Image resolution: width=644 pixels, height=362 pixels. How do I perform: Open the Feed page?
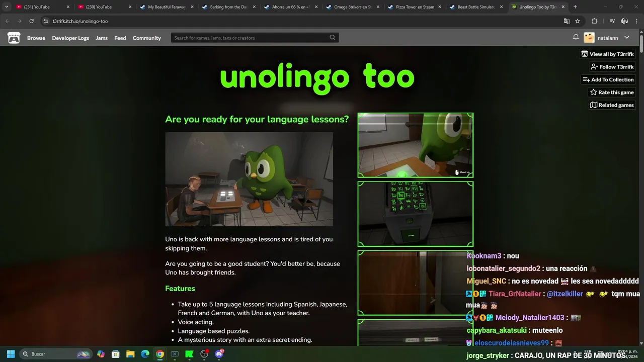coord(120,38)
